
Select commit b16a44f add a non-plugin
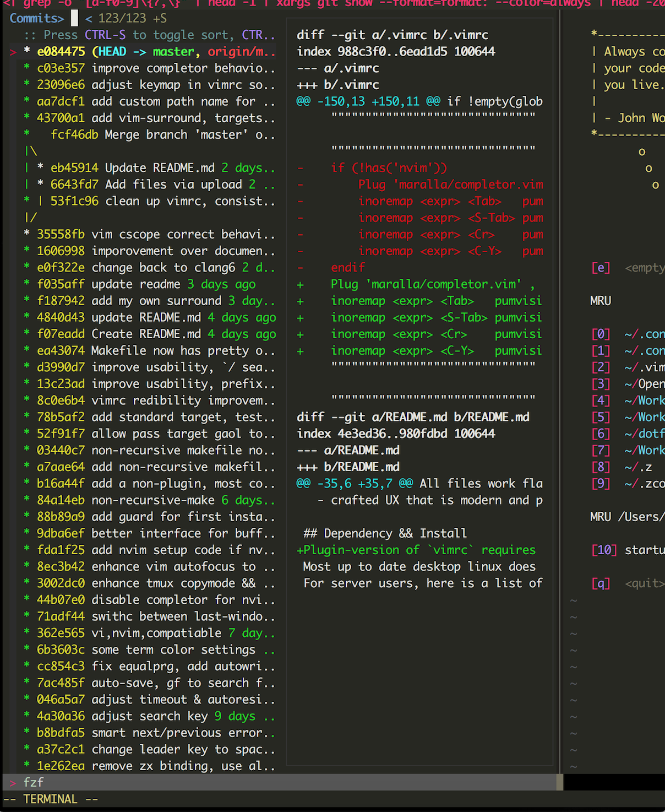point(149,484)
